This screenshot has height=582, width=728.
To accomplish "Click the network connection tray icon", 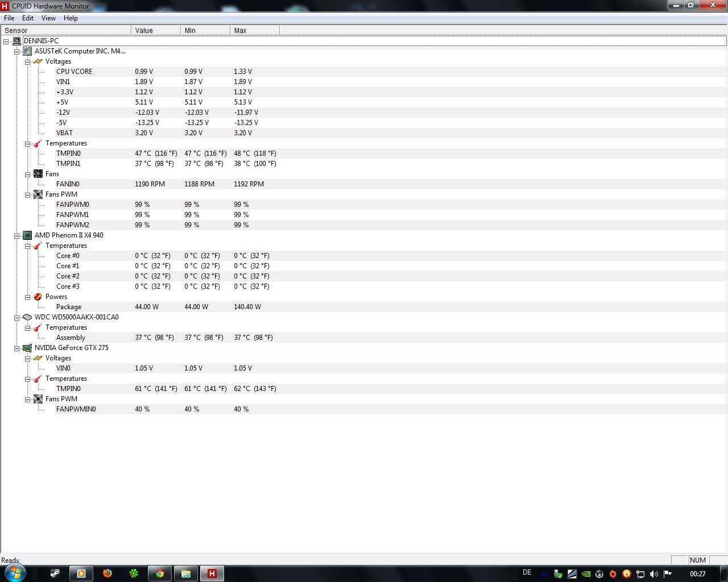I will coord(640,574).
